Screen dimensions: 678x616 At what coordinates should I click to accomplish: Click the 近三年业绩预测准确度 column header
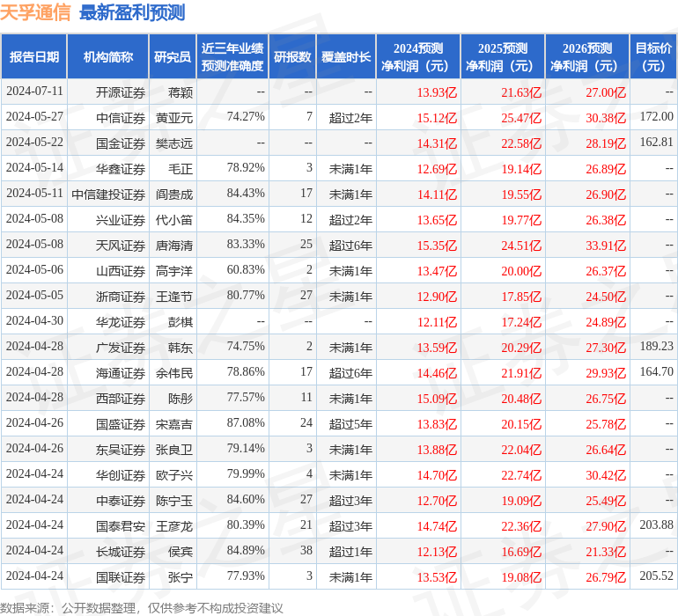point(232,56)
